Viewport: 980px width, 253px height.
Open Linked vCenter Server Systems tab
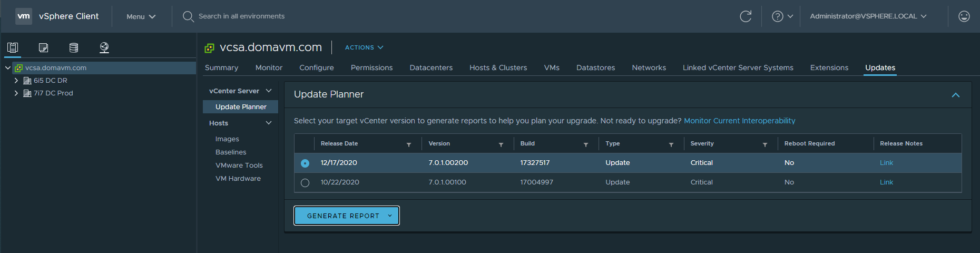coord(738,67)
